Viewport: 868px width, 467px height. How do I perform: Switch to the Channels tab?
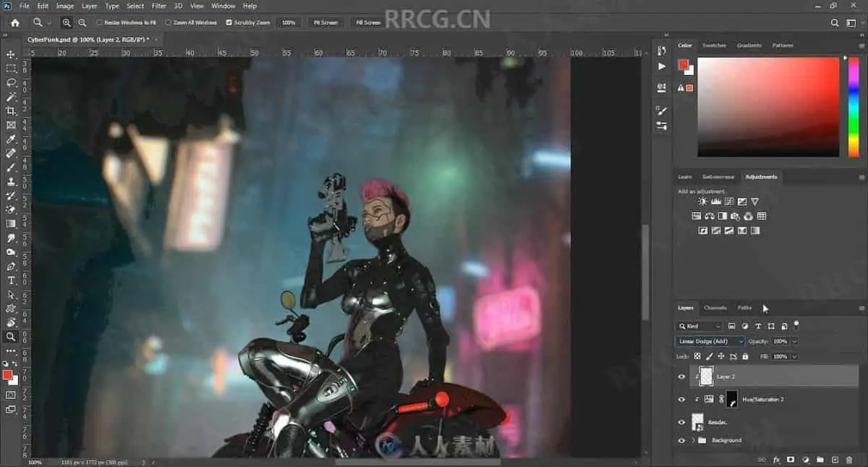715,308
